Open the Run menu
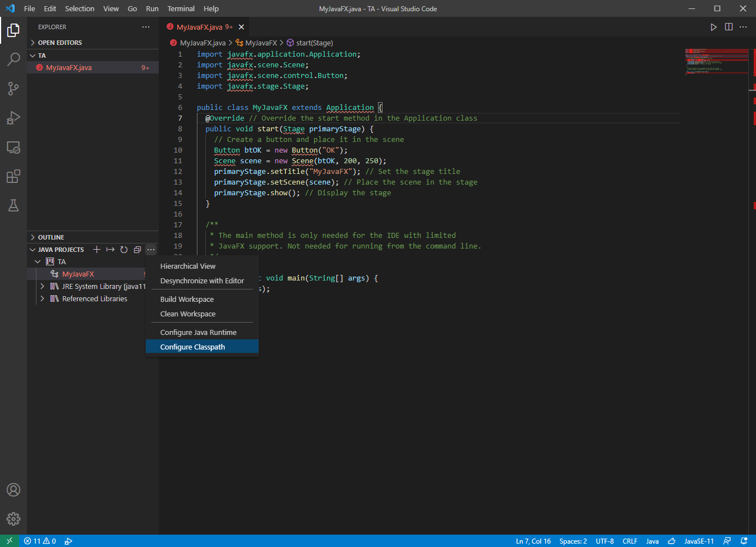Screen dimensions: 756x547 click(152, 8)
